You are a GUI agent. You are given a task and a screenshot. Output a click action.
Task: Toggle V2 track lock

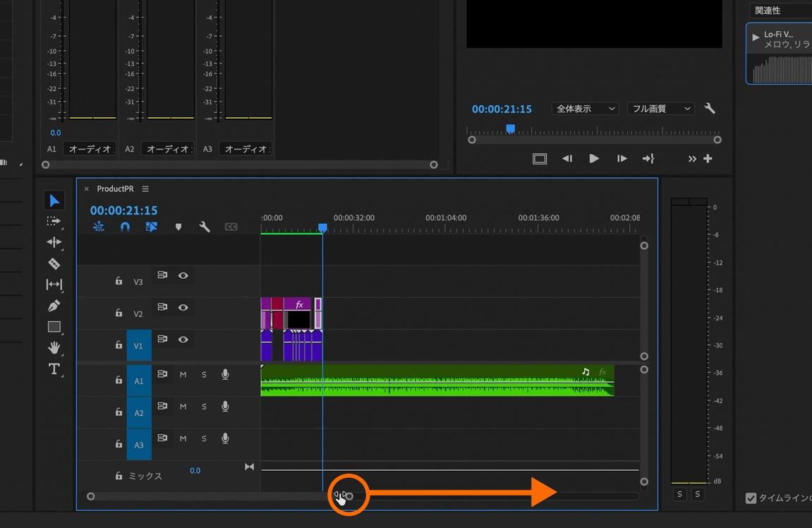(x=119, y=313)
